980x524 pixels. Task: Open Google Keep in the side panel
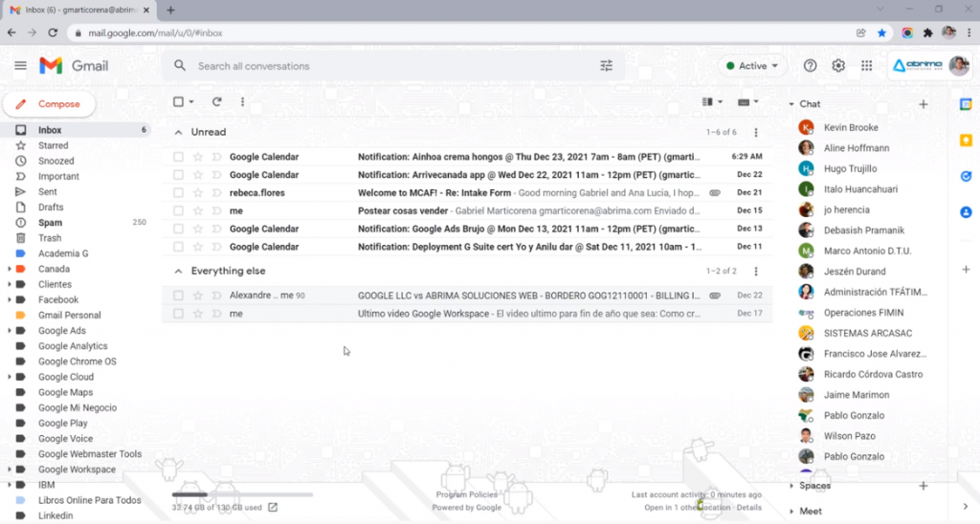click(x=966, y=141)
